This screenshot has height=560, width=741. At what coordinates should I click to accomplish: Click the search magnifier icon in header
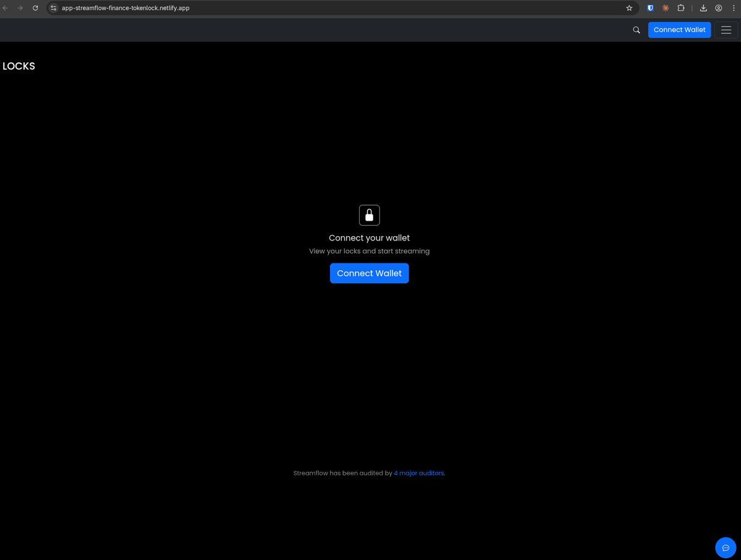(636, 30)
